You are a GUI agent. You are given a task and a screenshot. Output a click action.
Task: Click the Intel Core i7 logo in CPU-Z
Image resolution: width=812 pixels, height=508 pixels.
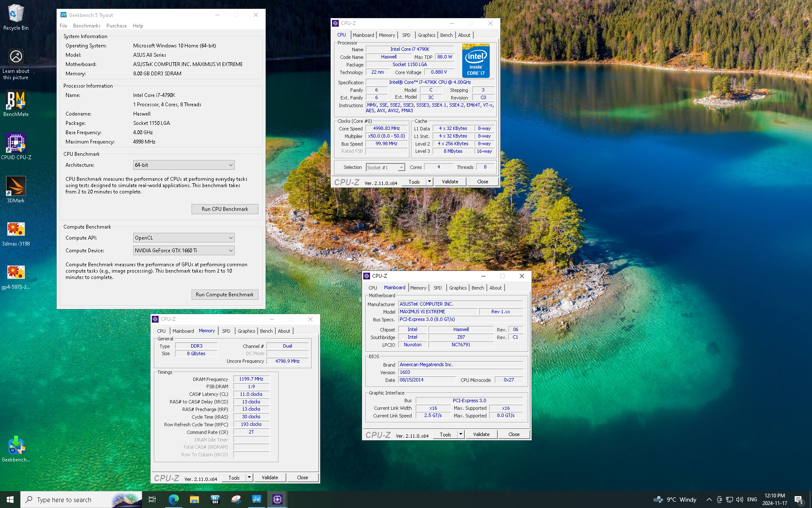click(476, 61)
